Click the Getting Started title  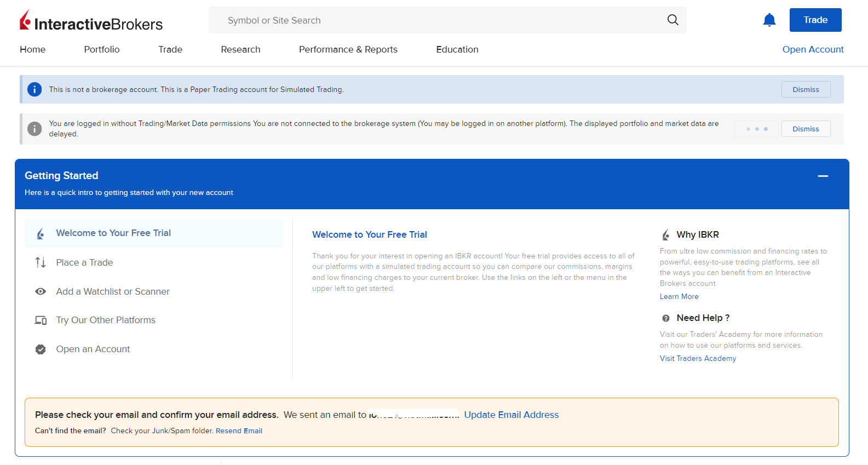pos(61,175)
